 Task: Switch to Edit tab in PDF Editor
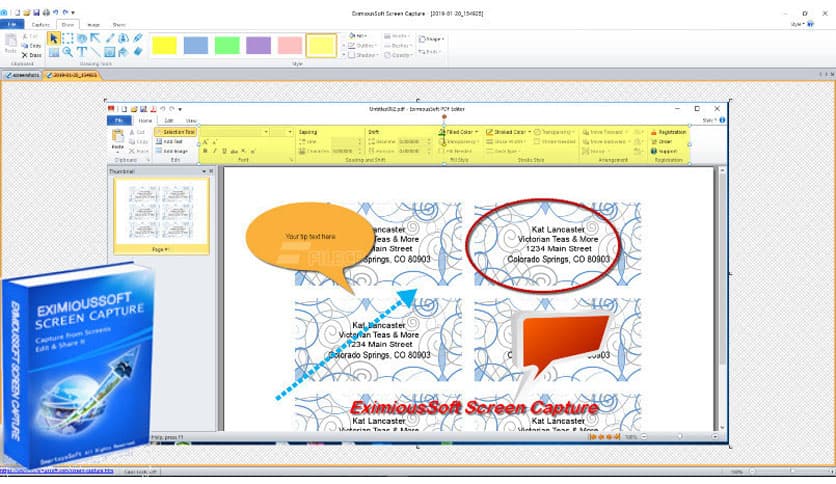pyautogui.click(x=168, y=120)
